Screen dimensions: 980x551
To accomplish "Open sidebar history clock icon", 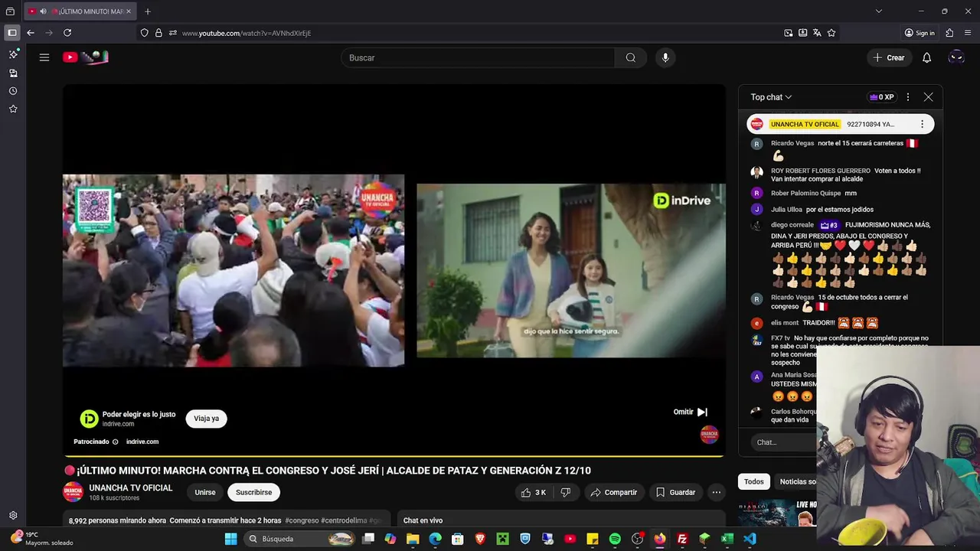I will (13, 91).
